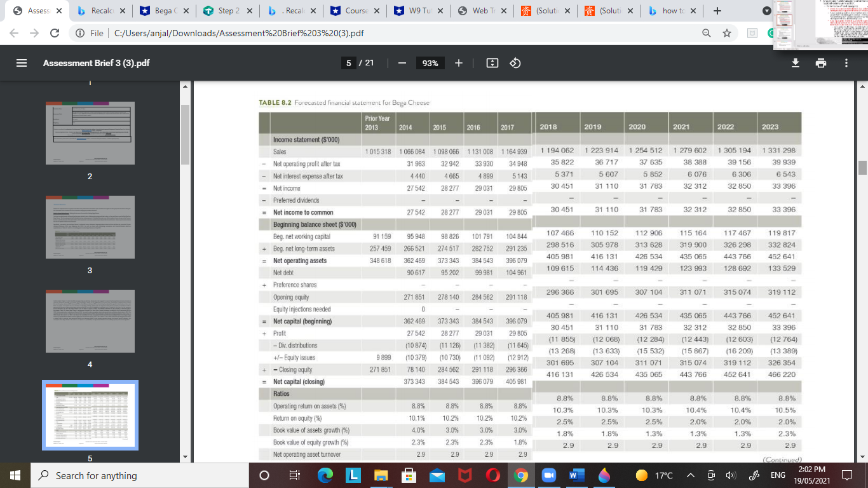
Task: Open the Windows Start menu
Action: (x=15, y=475)
